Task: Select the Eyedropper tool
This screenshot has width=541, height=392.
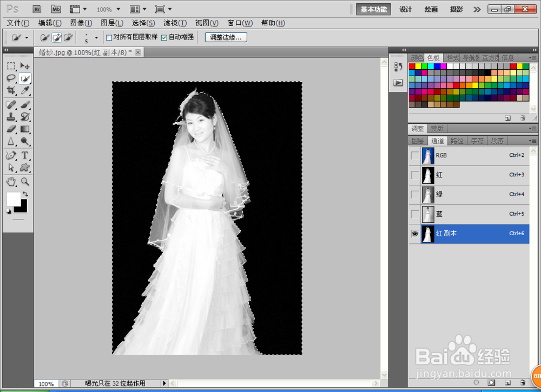Action: point(25,91)
